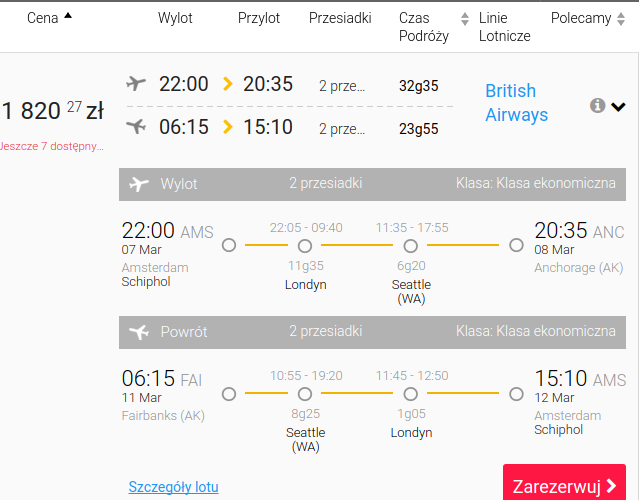Viewport: 639px width, 500px height.
Task: Sort results by Cena ascending arrow
Action: coord(68,16)
